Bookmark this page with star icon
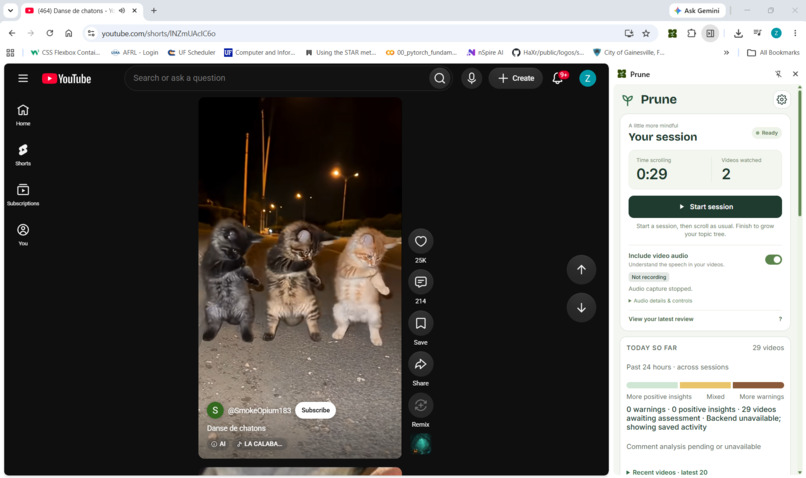This screenshot has height=478, width=806. tap(646, 33)
